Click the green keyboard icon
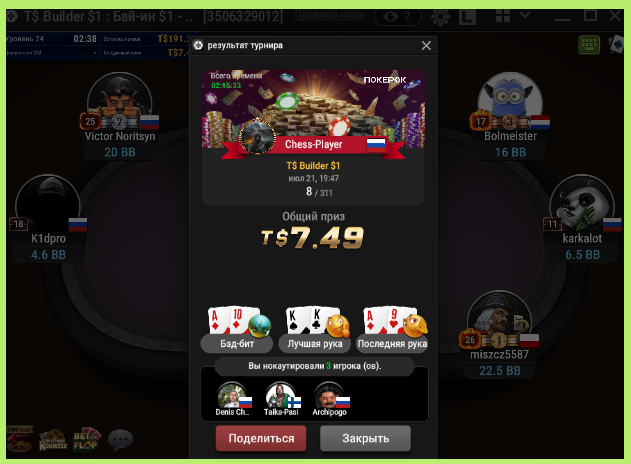This screenshot has height=464, width=631. [x=589, y=45]
